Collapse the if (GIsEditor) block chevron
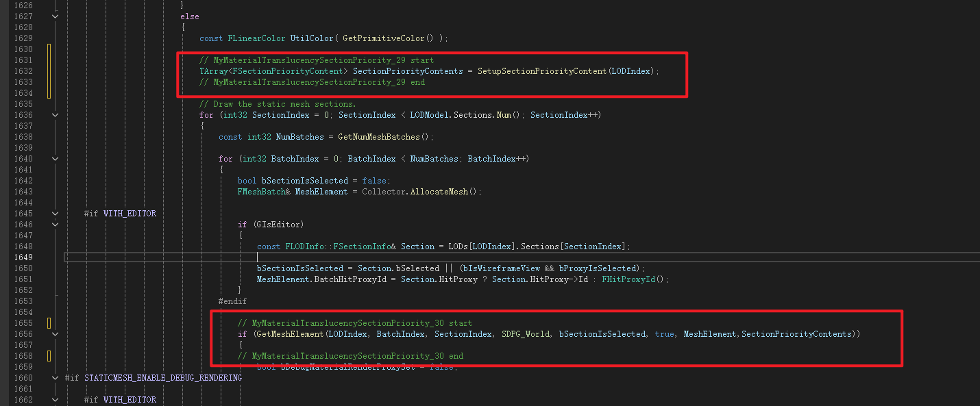 (x=55, y=225)
